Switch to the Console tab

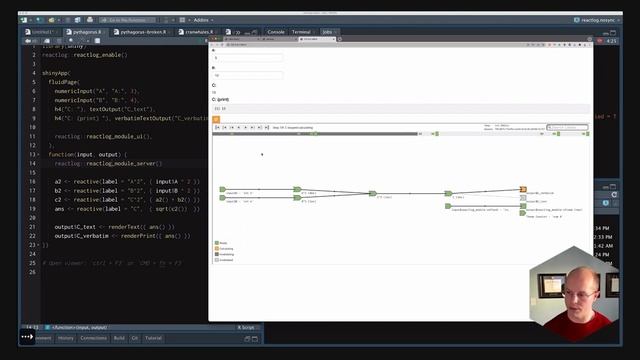pyautogui.click(x=276, y=32)
